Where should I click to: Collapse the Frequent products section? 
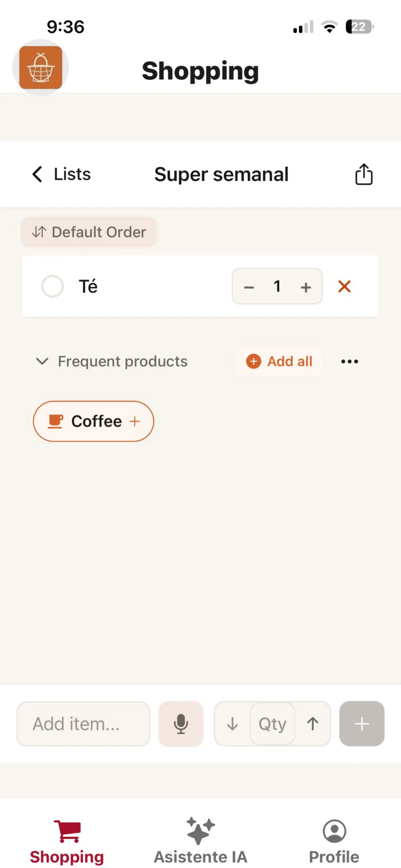tap(42, 362)
